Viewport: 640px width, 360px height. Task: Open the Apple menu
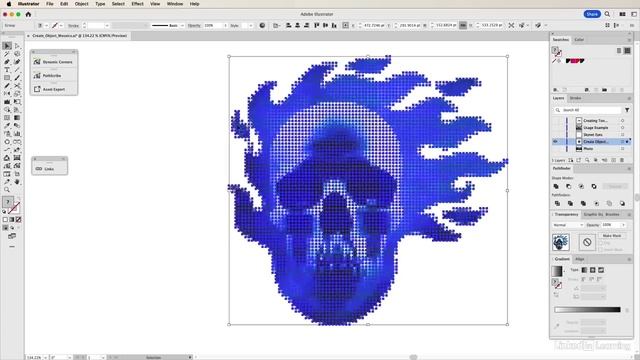pos(9,4)
